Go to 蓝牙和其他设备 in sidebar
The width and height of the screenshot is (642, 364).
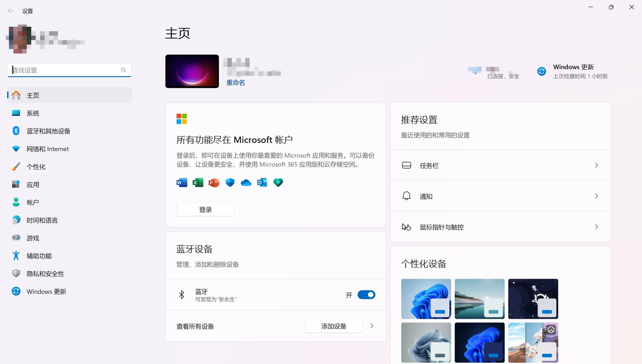[48, 131]
